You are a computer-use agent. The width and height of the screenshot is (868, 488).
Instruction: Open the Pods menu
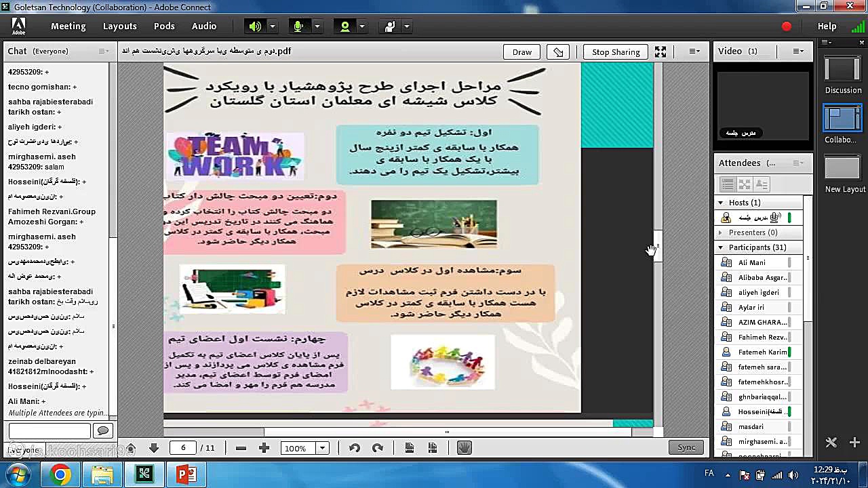(x=164, y=26)
